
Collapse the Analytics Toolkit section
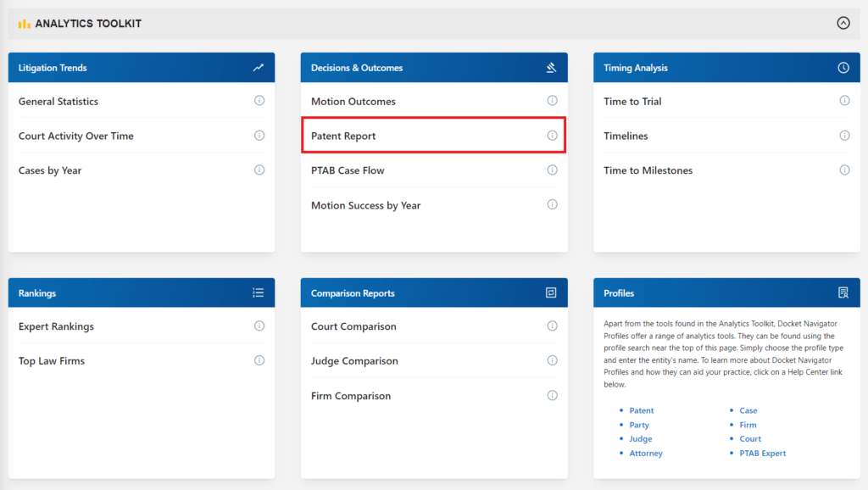point(843,23)
